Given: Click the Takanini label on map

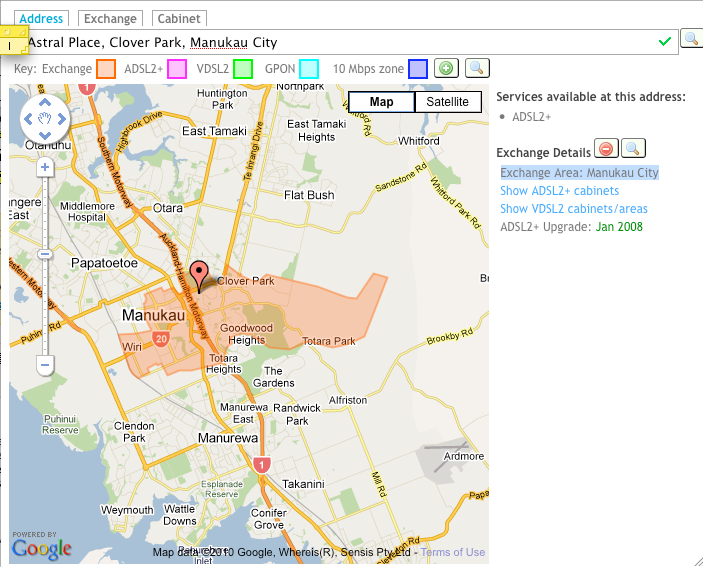Looking at the screenshot, I should click(x=303, y=484).
